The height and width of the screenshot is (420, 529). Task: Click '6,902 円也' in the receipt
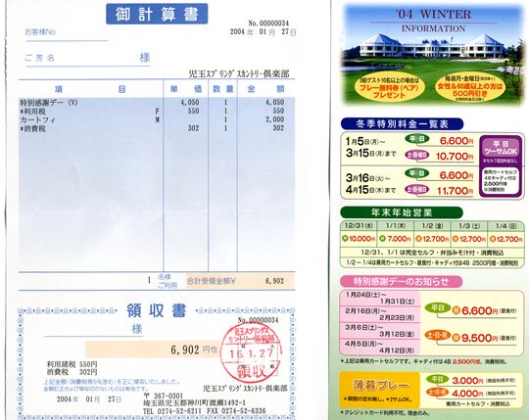pyautogui.click(x=194, y=350)
